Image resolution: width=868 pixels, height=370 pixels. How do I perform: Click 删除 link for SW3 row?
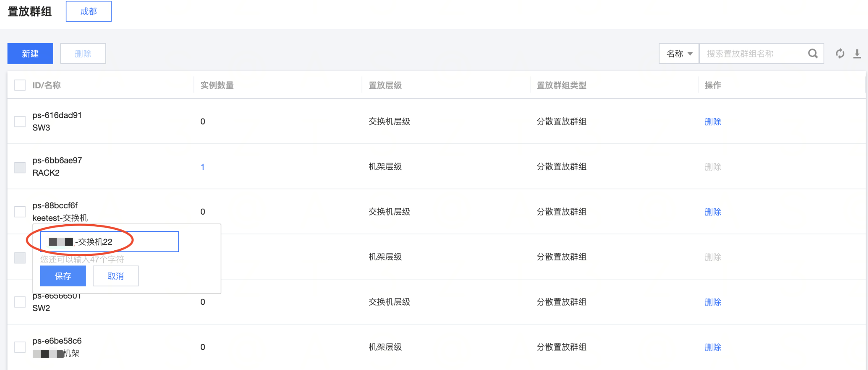click(x=713, y=122)
